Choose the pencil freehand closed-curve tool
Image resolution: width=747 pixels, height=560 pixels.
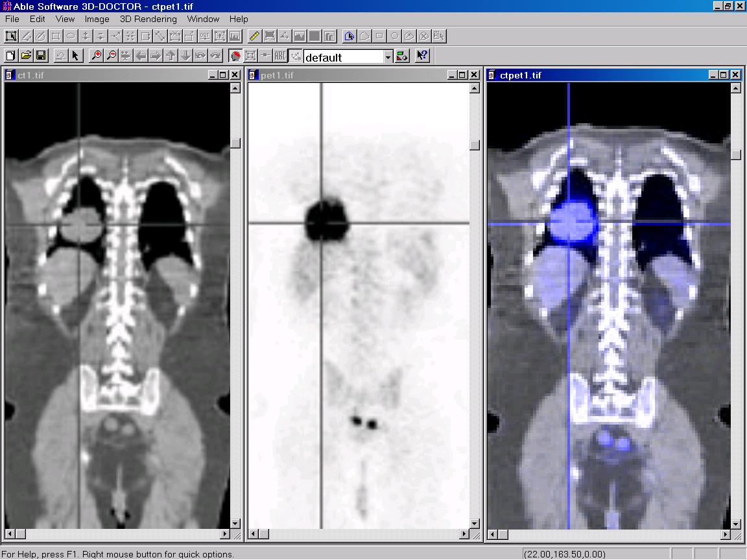pos(40,36)
